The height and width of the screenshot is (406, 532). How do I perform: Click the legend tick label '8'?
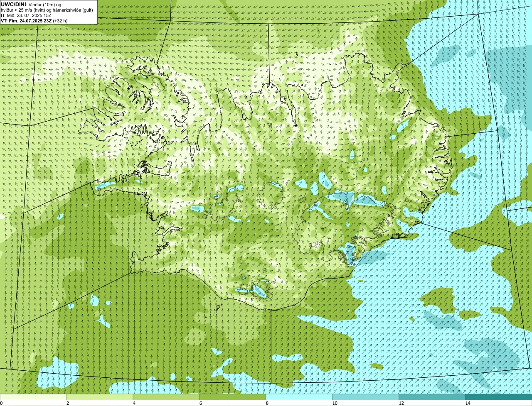point(267,403)
